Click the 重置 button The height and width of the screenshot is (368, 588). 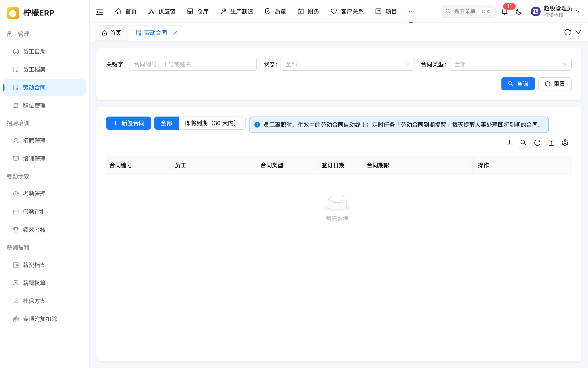[555, 84]
